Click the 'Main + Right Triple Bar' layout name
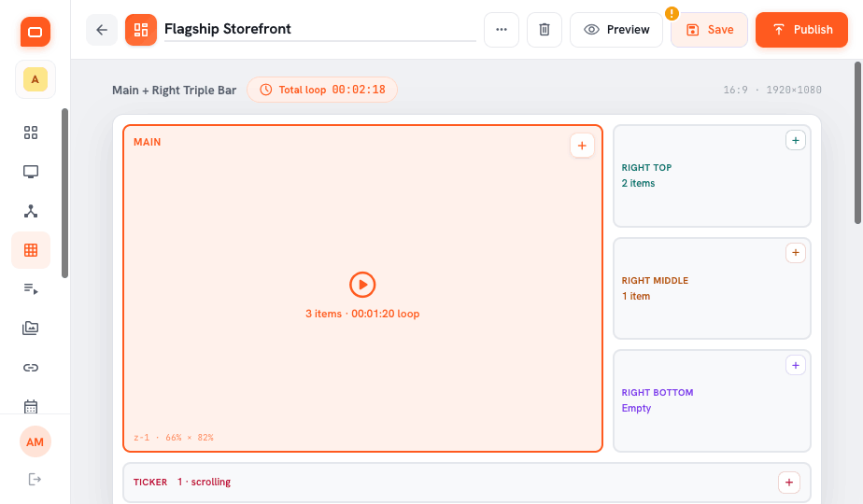This screenshot has height=504, width=863. coord(174,91)
